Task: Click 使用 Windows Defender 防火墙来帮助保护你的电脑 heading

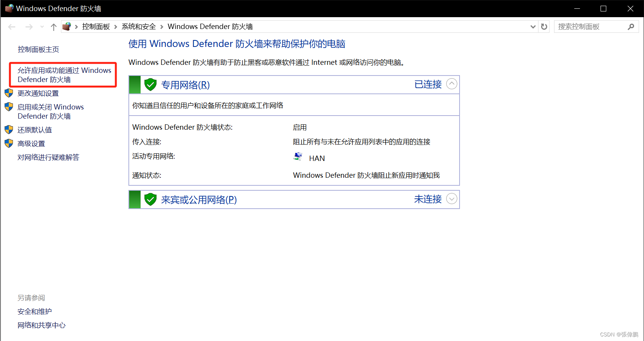Action: click(237, 44)
